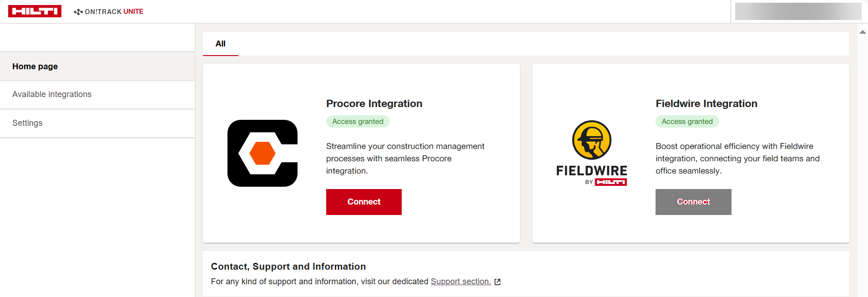Viewport: 868px width, 297px height.
Task: Click the Hilti logo under Fieldwire
Action: click(611, 182)
